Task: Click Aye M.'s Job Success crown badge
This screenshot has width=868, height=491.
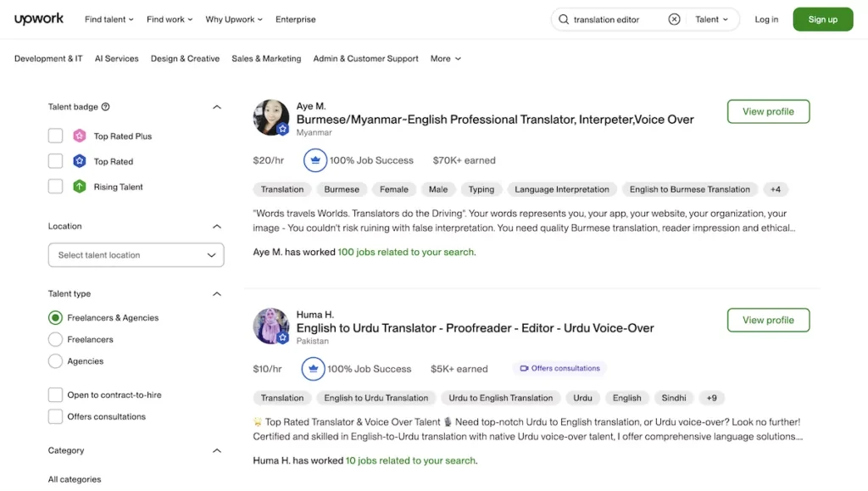Action: [x=315, y=160]
